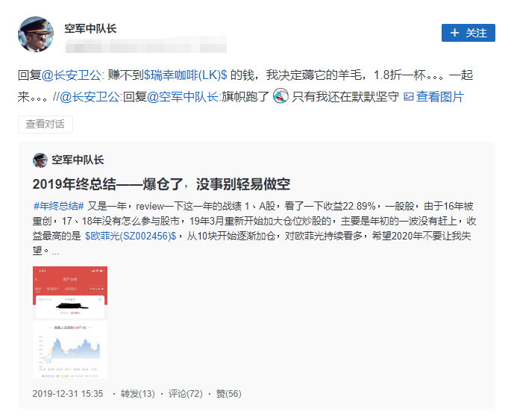Click the author name 空军中队长 at the top
This screenshot has height=420, width=514.
[90, 29]
